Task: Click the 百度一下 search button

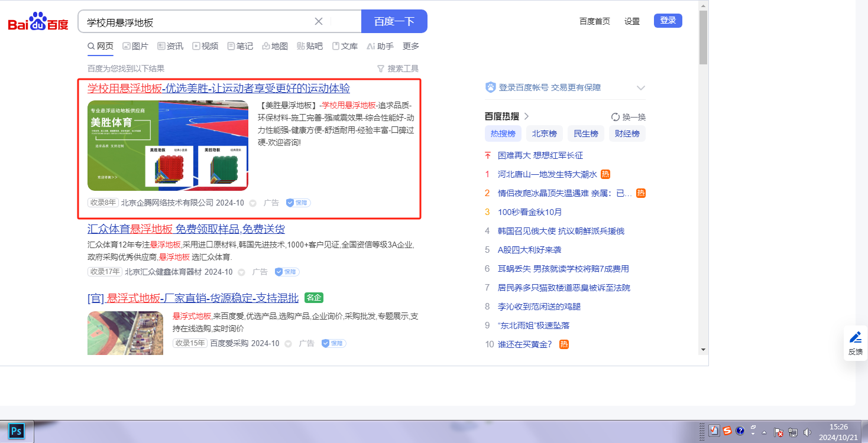Action: click(394, 21)
